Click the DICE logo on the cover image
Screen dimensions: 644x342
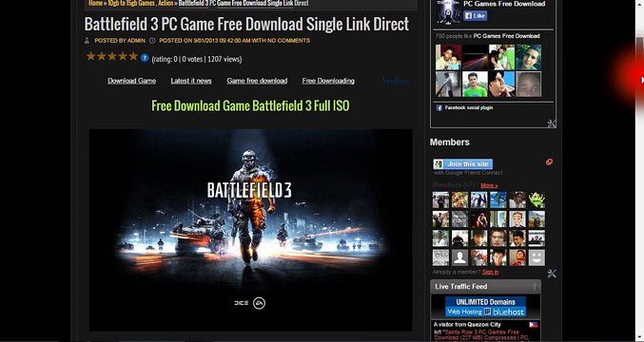click(x=241, y=303)
